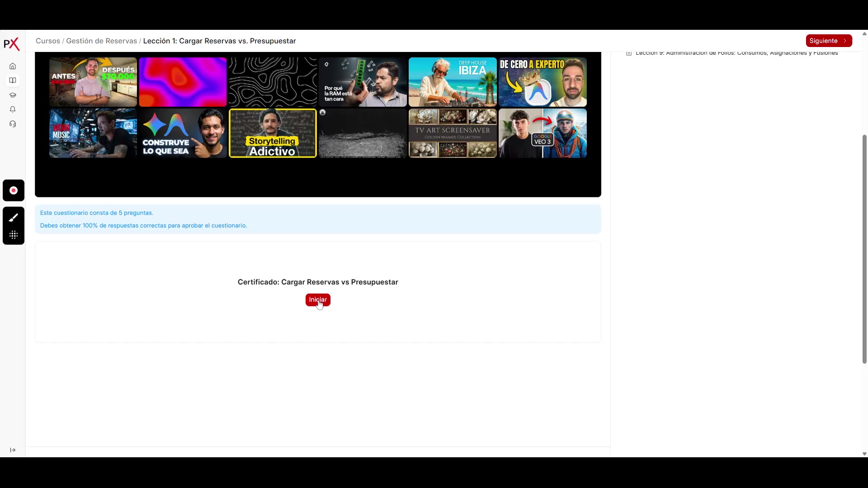Open the Home icon in sidebar
Image resolution: width=868 pixels, height=488 pixels.
[x=13, y=66]
